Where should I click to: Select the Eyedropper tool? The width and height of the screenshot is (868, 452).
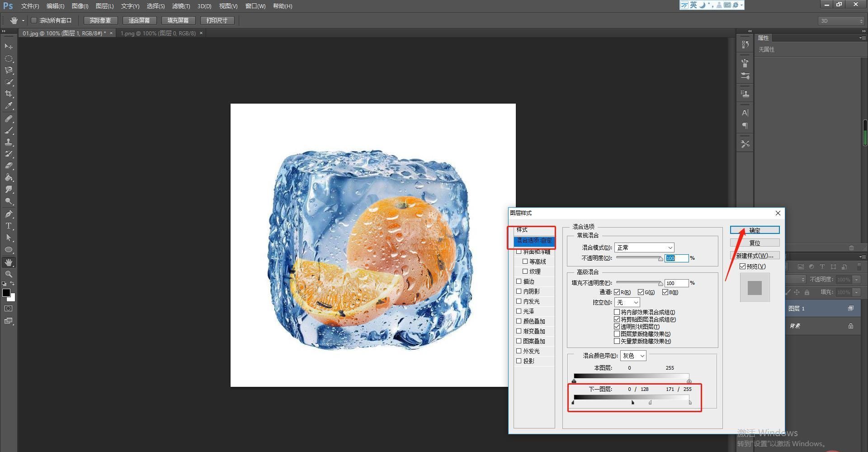click(9, 106)
